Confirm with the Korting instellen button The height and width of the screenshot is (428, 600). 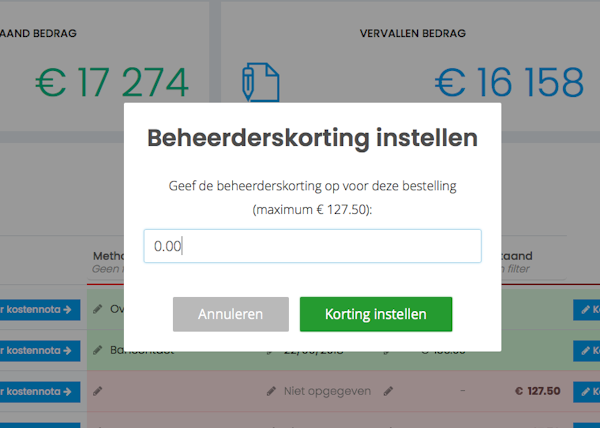375,314
